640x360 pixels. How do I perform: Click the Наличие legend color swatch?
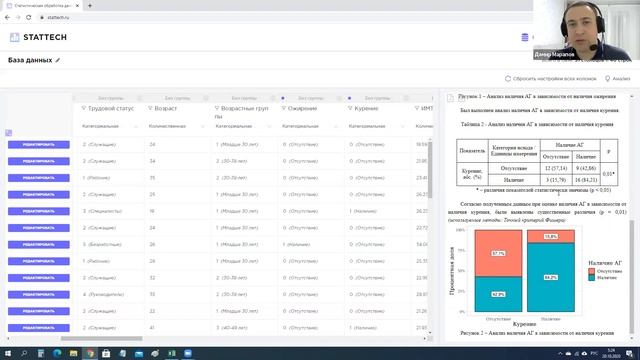(591, 278)
